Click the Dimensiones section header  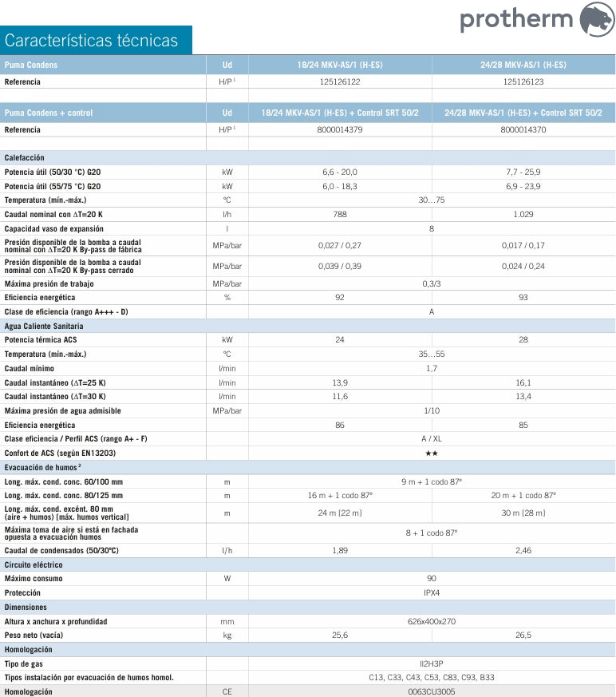(27, 607)
